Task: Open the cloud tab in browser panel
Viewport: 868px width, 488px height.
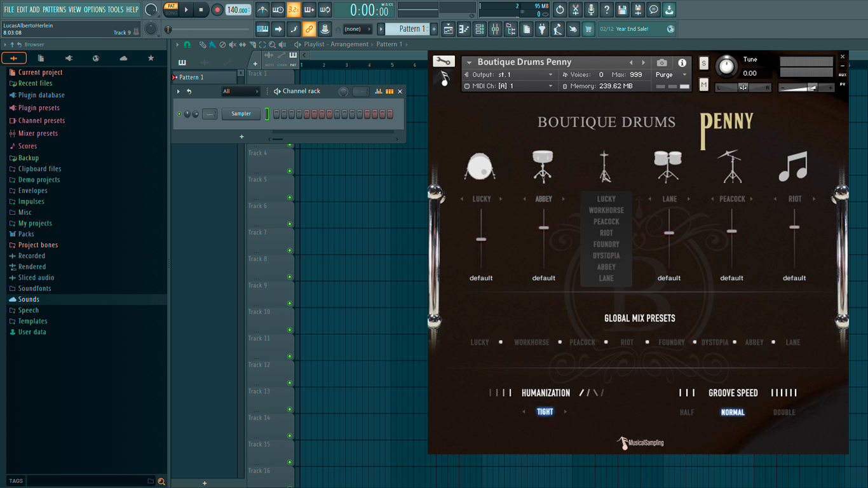Action: click(x=123, y=58)
